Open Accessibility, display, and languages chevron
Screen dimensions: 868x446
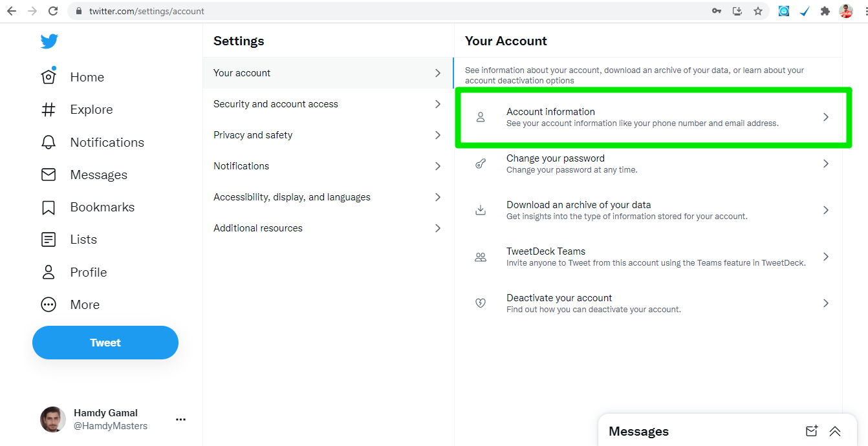click(438, 197)
